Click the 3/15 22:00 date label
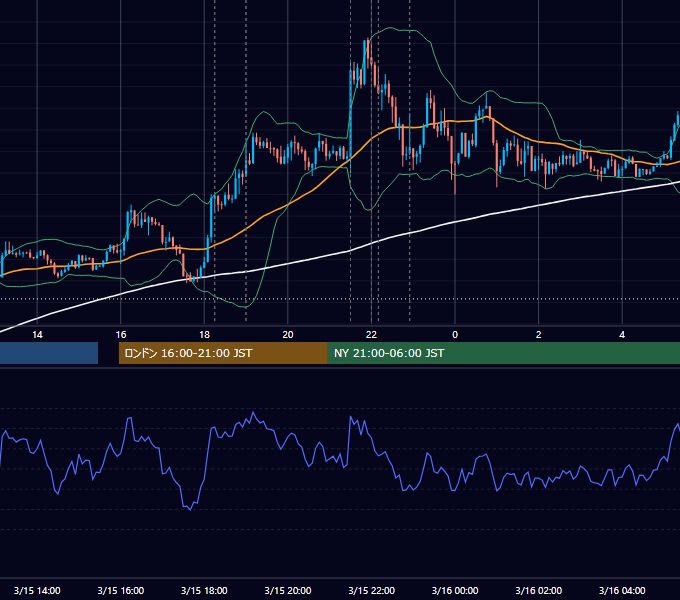This screenshot has height=600, width=680. coord(371,590)
